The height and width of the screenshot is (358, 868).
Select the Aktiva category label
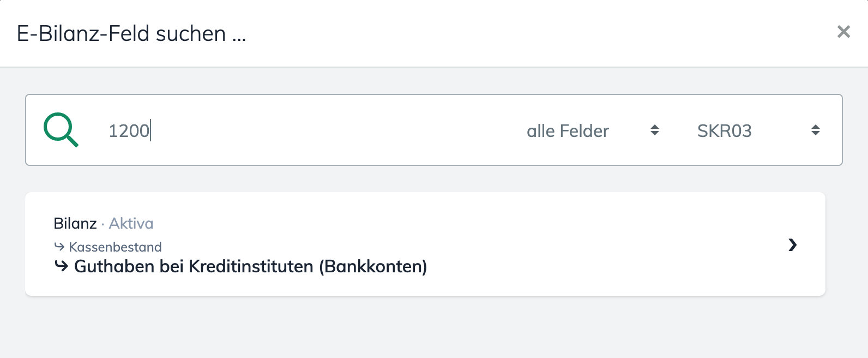tap(131, 223)
